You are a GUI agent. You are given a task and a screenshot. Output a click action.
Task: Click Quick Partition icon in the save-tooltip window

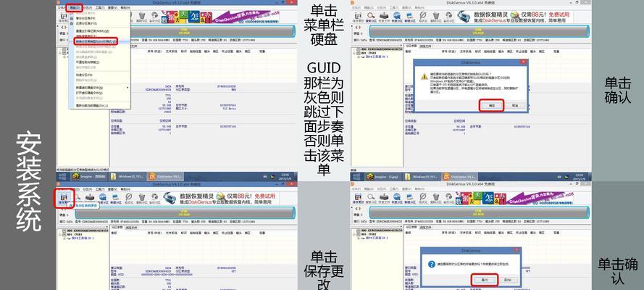click(103, 199)
